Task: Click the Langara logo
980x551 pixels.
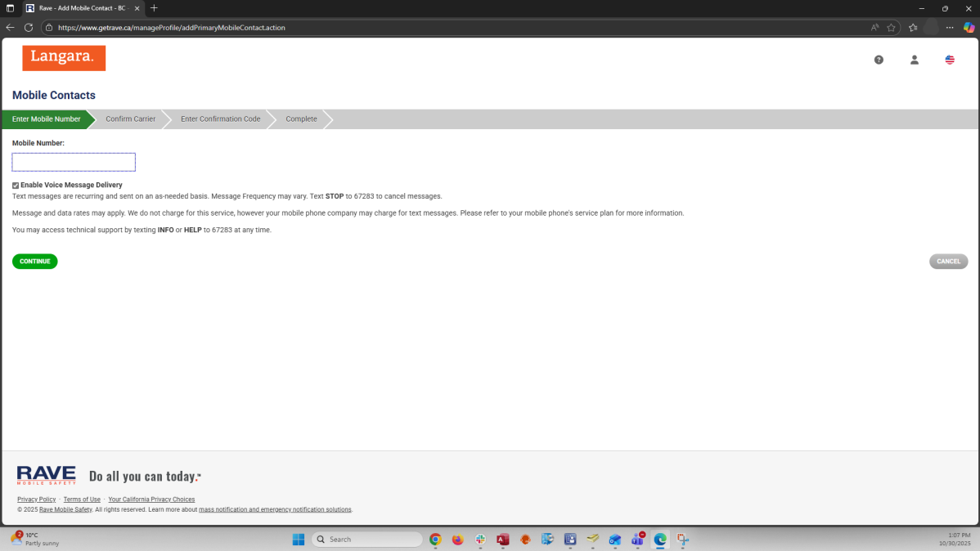Action: (64, 58)
